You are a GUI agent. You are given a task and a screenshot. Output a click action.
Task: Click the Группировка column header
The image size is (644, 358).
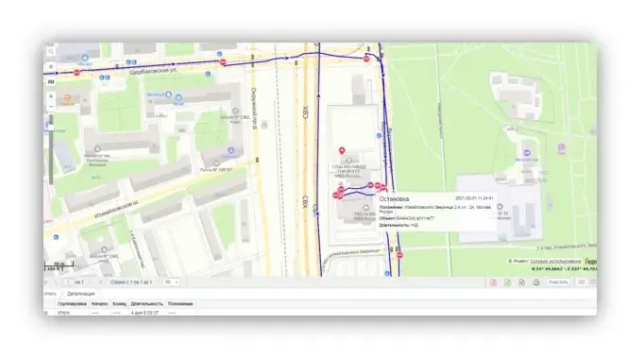72,304
